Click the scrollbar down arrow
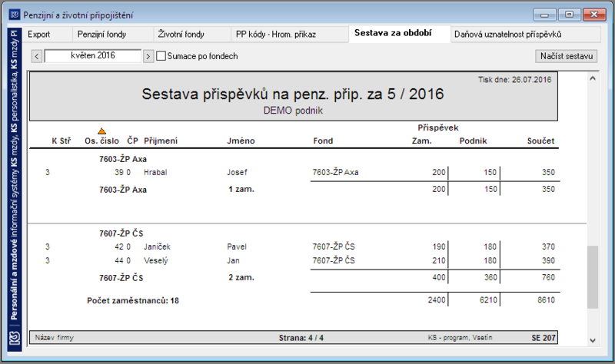The width and height of the screenshot is (615, 364). [593, 340]
